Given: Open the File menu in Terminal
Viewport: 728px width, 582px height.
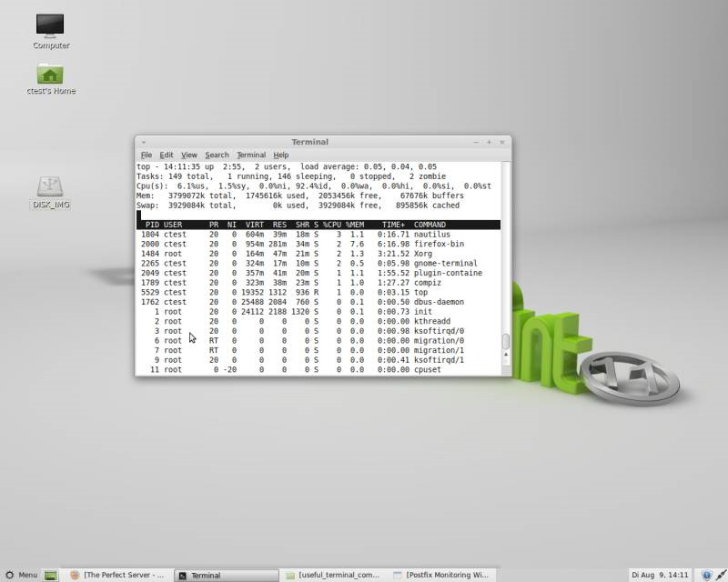Looking at the screenshot, I should pos(147,154).
